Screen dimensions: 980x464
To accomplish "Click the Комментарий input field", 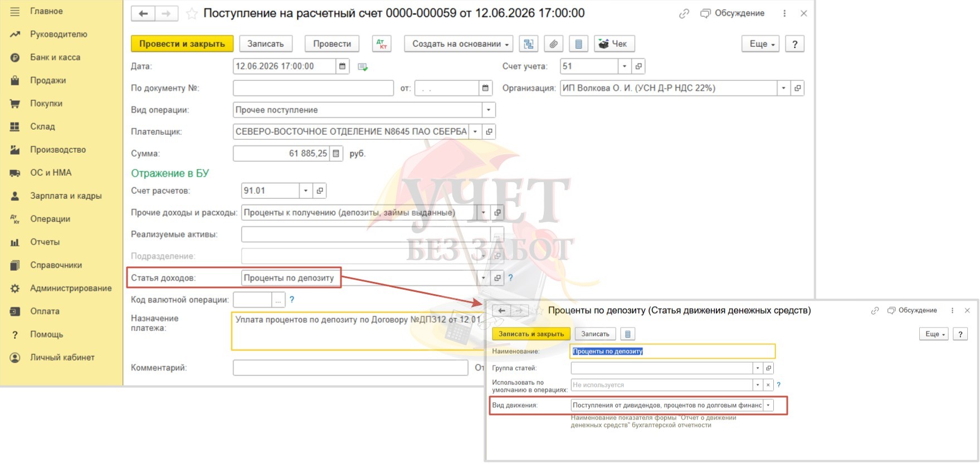I will (350, 368).
